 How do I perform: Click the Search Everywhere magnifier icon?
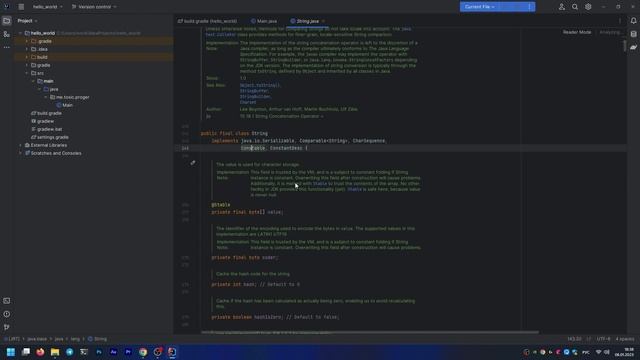[x=575, y=7]
